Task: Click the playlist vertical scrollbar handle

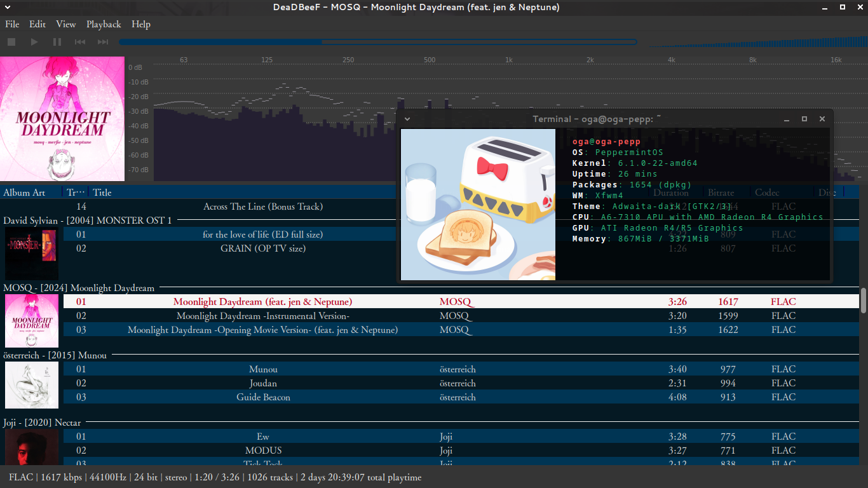Action: (864, 300)
